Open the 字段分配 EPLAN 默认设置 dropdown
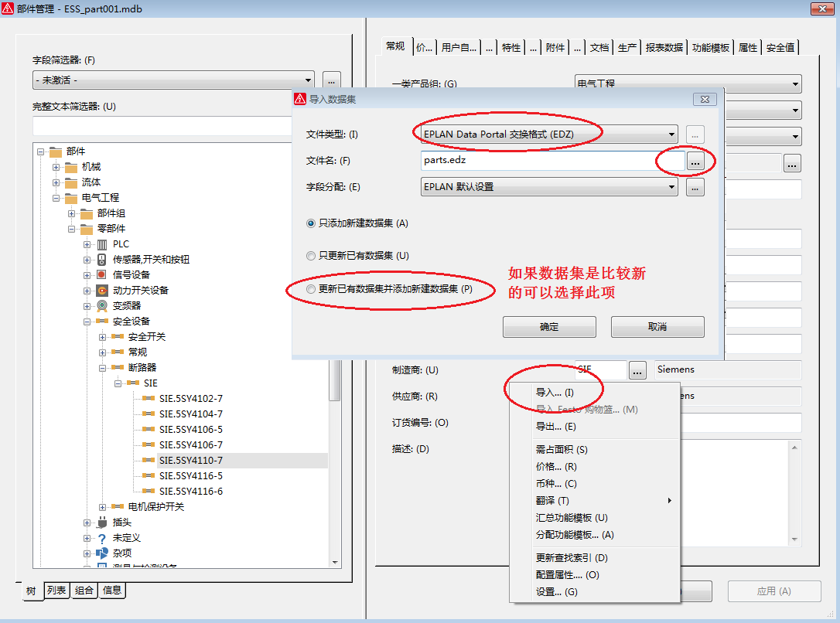This screenshot has height=623, width=840. (x=671, y=187)
